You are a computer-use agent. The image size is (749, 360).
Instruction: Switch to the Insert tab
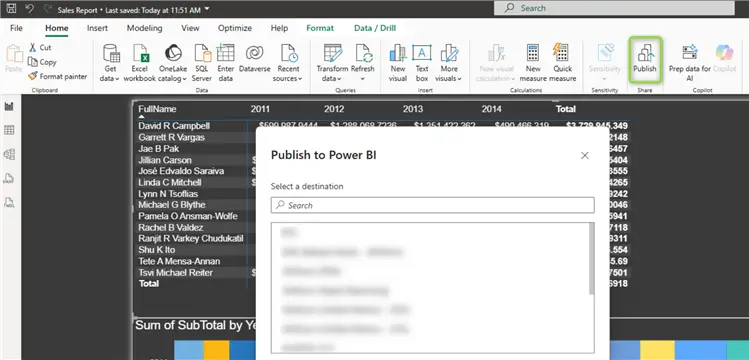[97, 28]
